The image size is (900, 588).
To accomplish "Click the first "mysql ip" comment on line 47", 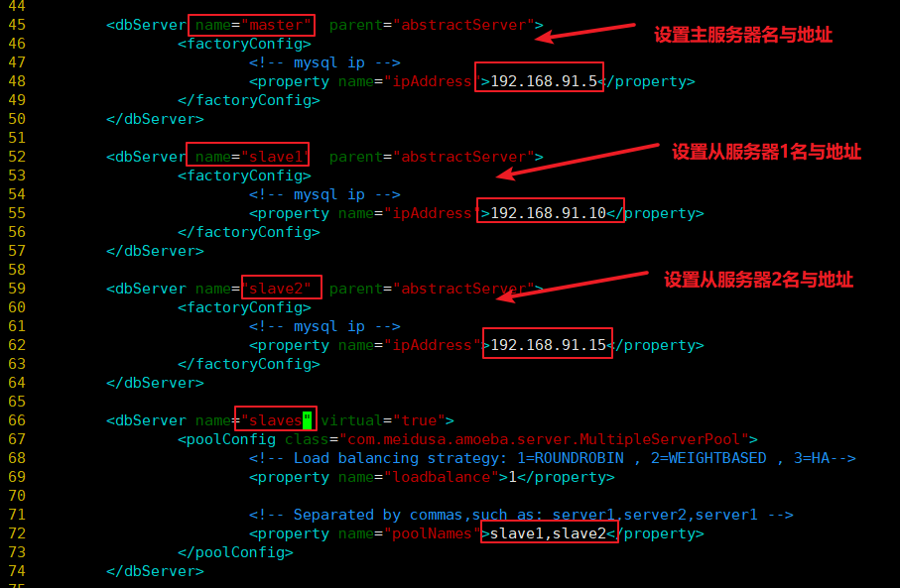I will point(324,62).
